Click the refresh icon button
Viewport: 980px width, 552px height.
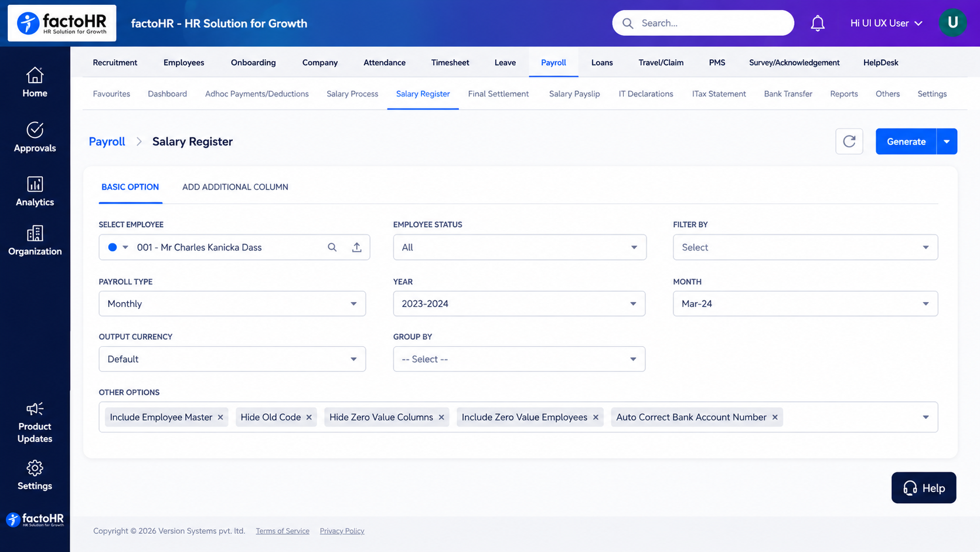[849, 141]
